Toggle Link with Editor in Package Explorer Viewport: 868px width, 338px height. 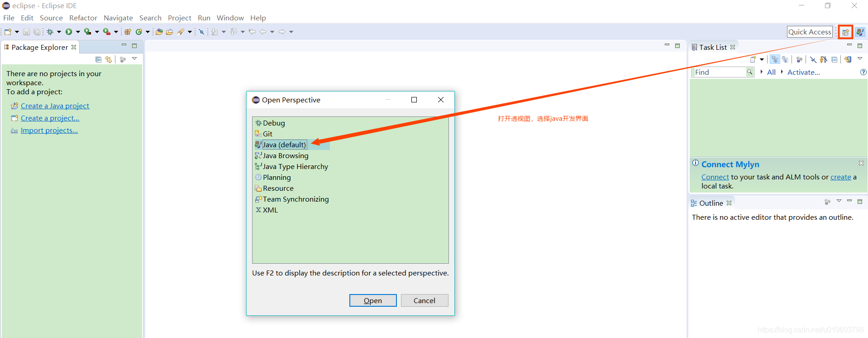point(109,59)
